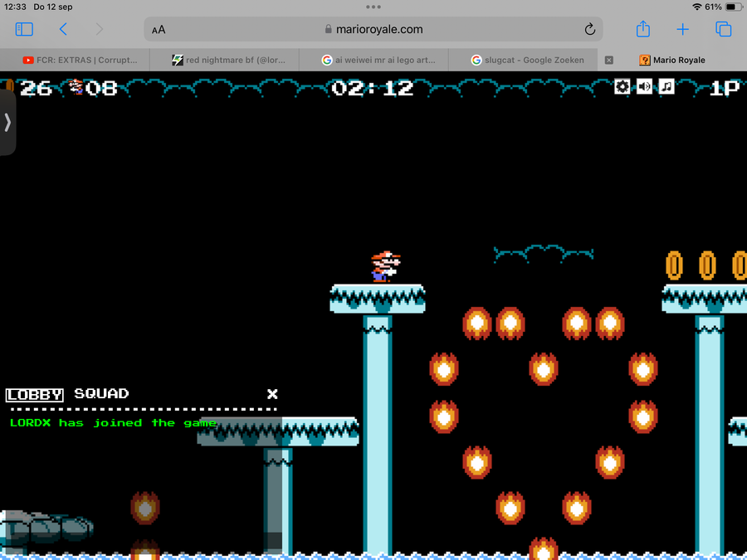Open the Safari share sheet

(x=643, y=28)
